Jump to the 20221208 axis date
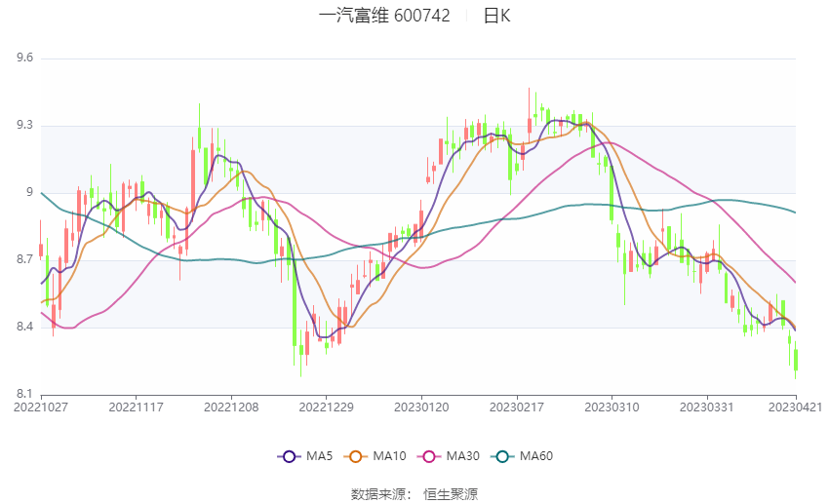This screenshot has width=829, height=504. pyautogui.click(x=230, y=407)
